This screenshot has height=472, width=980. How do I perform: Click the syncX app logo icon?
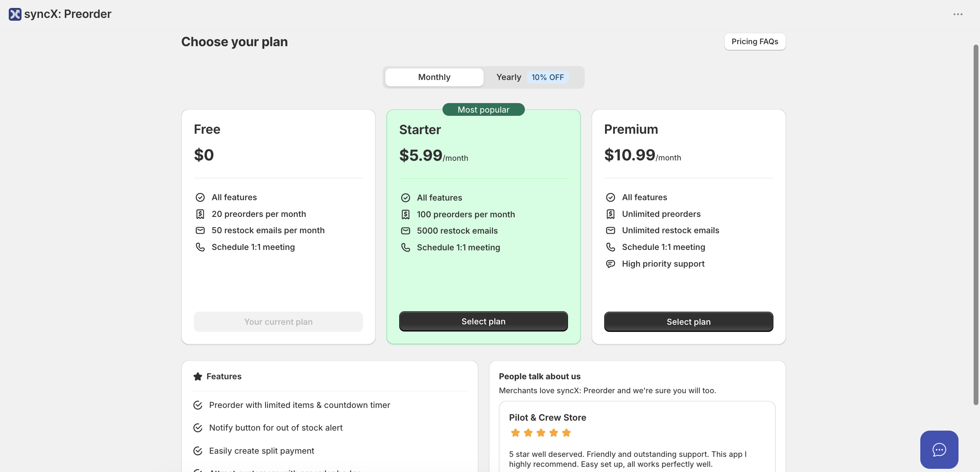click(x=15, y=14)
